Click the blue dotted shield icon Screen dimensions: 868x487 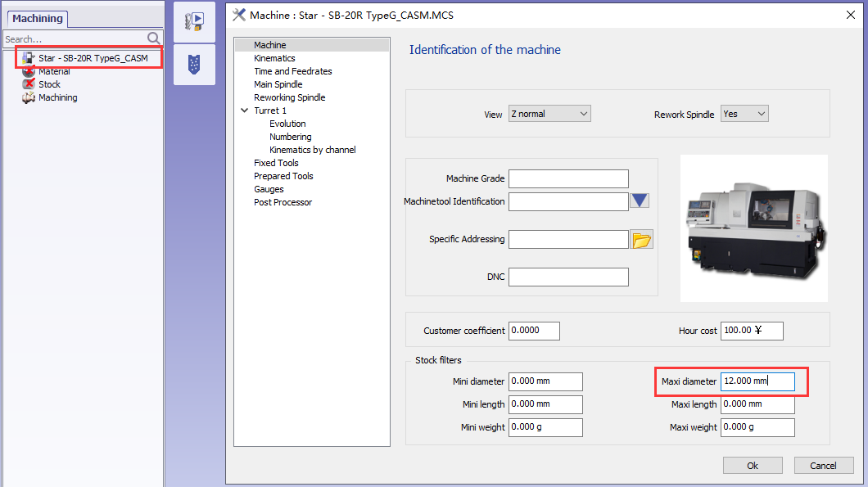(x=195, y=65)
